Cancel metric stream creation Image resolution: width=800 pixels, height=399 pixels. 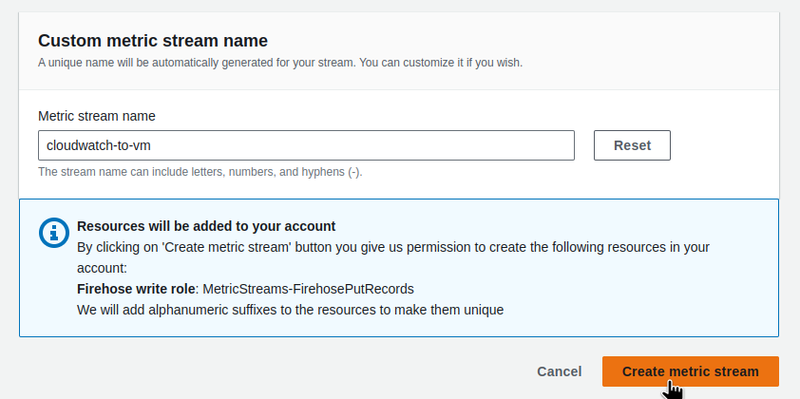pyautogui.click(x=559, y=371)
